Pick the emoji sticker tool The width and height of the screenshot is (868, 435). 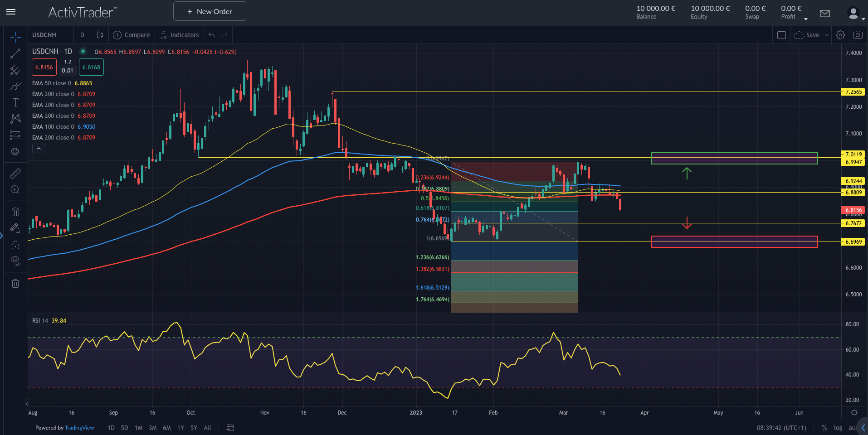(x=15, y=152)
